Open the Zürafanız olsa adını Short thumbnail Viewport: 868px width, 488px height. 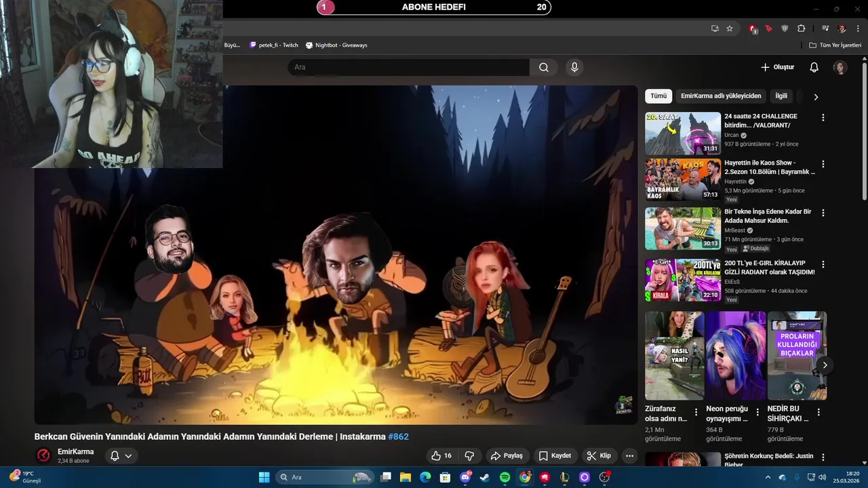click(x=675, y=356)
